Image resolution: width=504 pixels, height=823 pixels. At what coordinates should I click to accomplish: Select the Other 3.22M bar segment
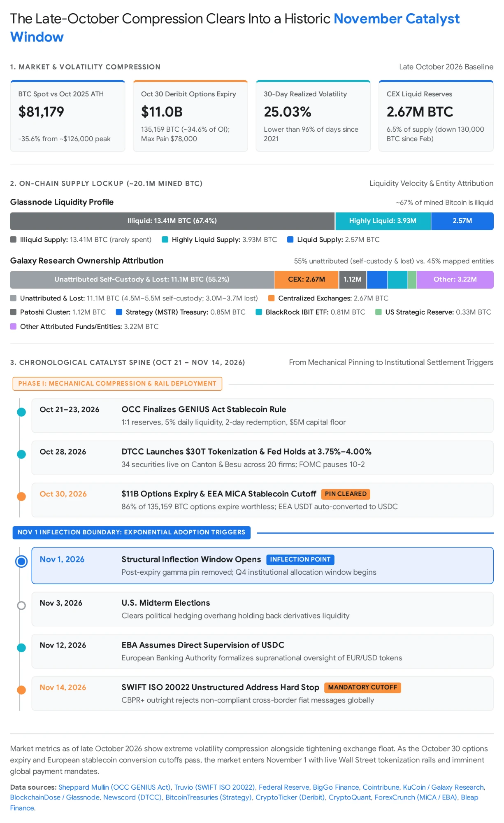(x=455, y=280)
